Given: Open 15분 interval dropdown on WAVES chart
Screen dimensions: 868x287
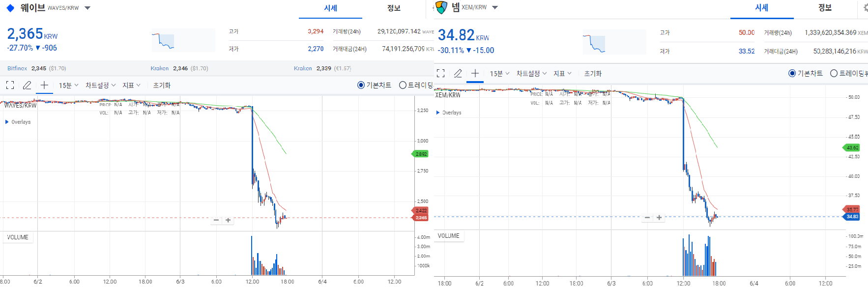Looking at the screenshot, I should [x=69, y=86].
